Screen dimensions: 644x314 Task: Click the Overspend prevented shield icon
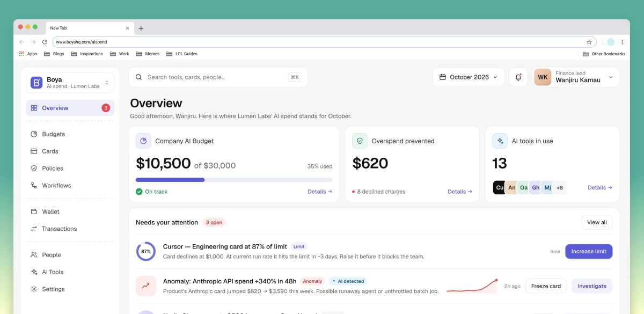360,141
